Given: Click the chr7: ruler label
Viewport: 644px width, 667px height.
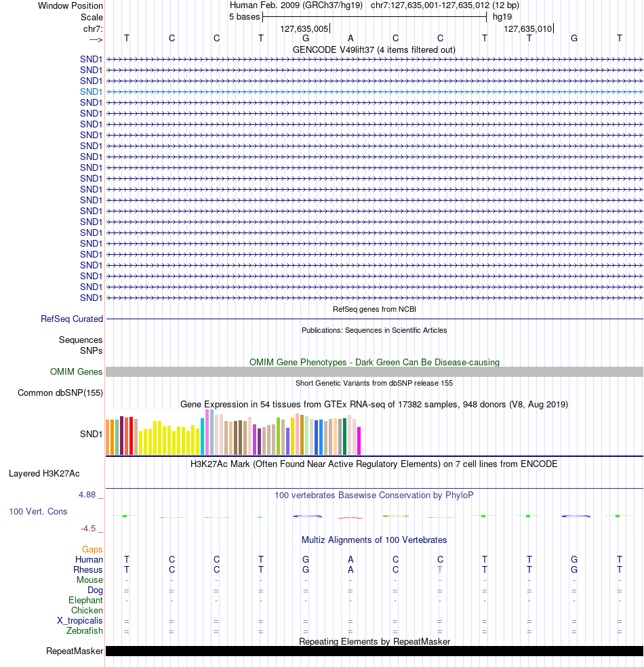Looking at the screenshot, I should tap(93, 29).
